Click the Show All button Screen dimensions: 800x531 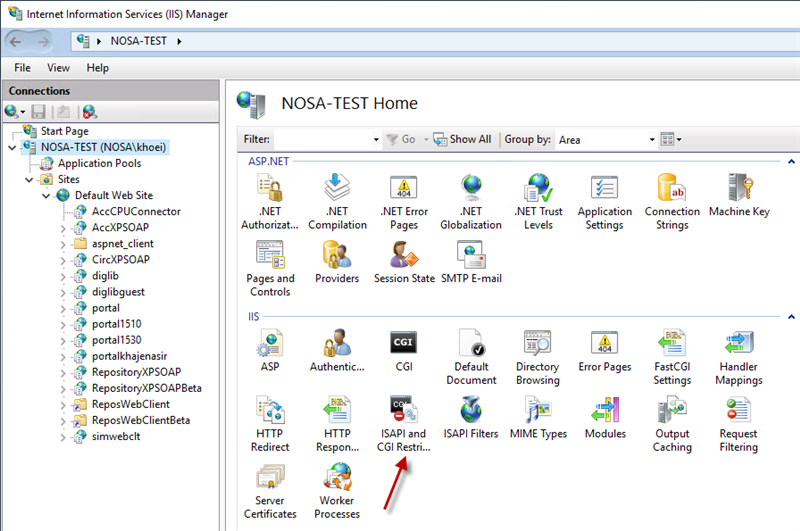463,140
